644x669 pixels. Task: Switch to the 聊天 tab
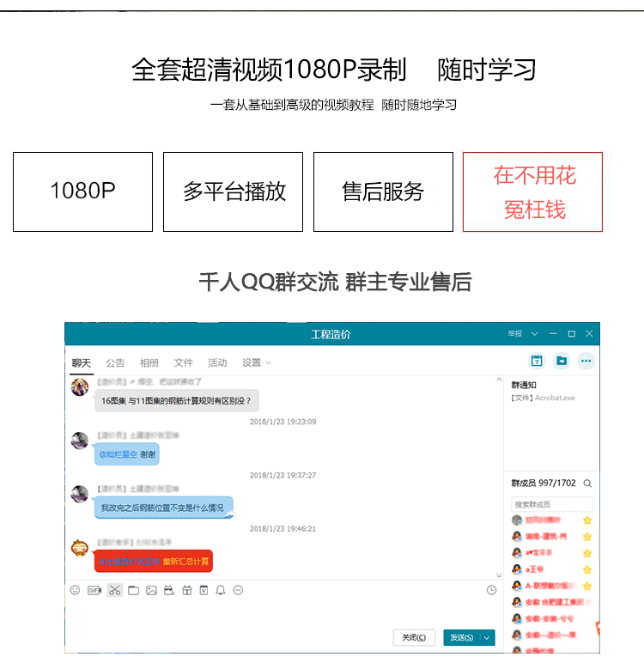(x=82, y=362)
